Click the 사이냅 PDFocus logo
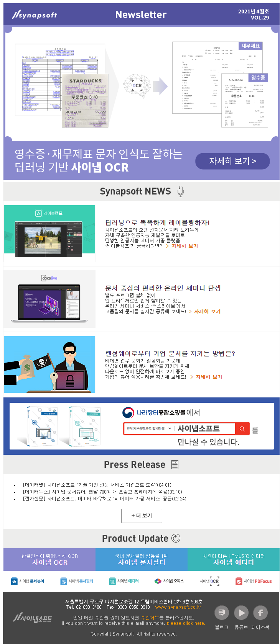This screenshot has width=280, height=644. click(254, 581)
